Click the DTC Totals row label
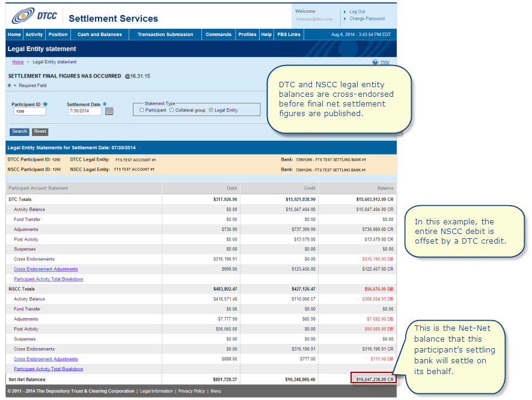 pyautogui.click(x=20, y=199)
